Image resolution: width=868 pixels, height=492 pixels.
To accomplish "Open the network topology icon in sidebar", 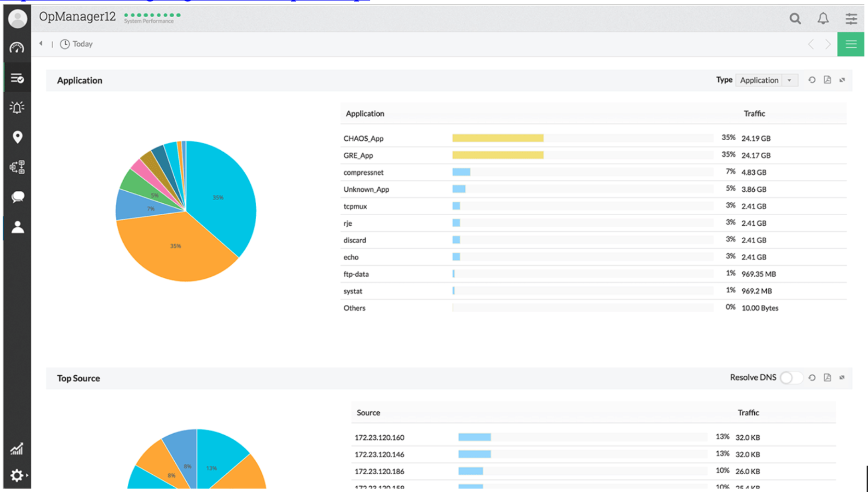I will point(17,167).
